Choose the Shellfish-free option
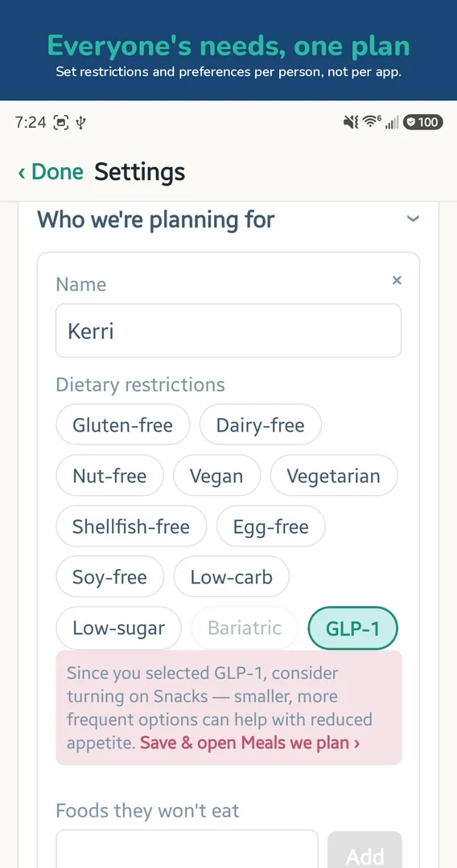The width and height of the screenshot is (457, 868). coord(131,526)
